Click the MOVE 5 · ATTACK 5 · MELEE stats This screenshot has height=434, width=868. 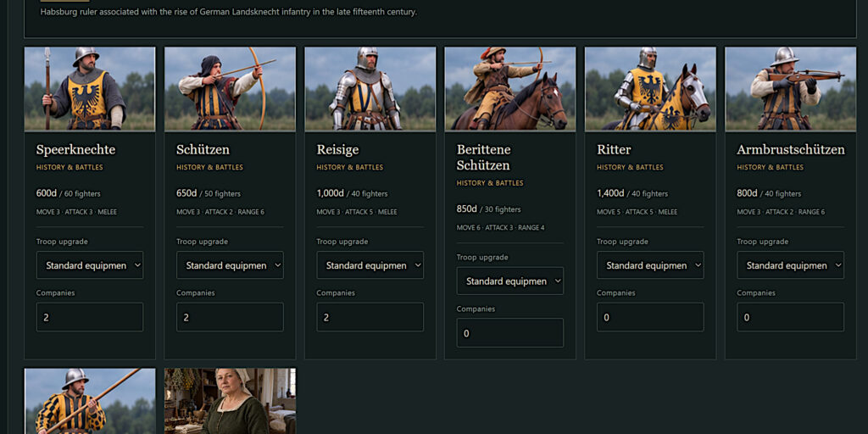(x=637, y=212)
